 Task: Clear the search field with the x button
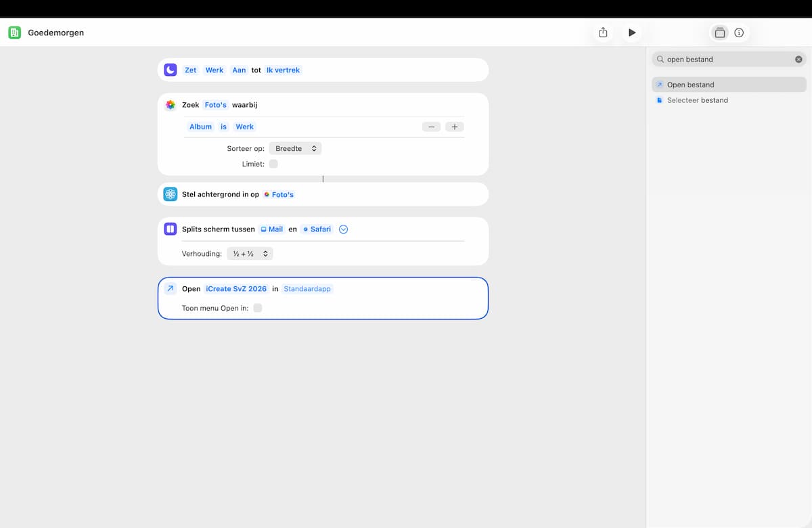[798, 60]
